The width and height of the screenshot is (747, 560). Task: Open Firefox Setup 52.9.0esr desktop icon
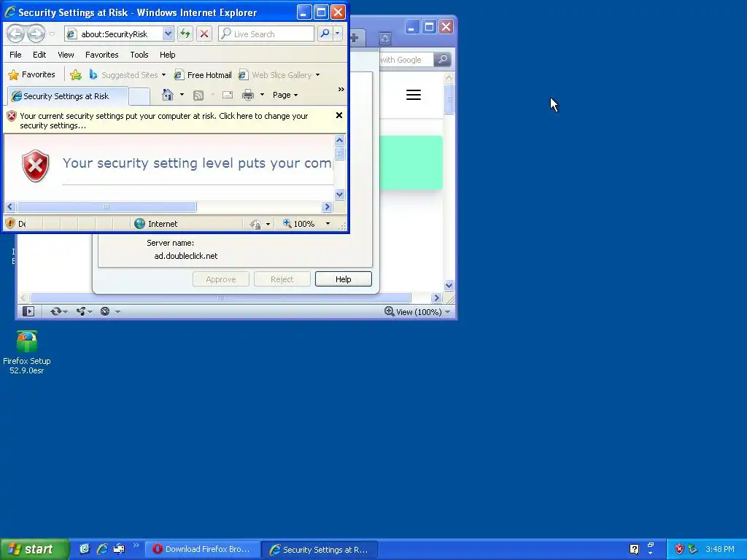tap(27, 352)
